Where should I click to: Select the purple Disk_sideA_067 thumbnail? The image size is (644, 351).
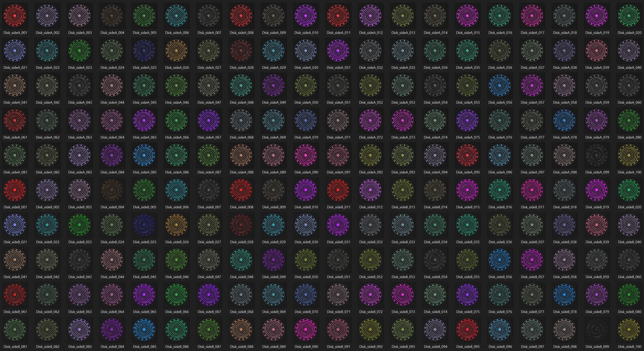[209, 120]
